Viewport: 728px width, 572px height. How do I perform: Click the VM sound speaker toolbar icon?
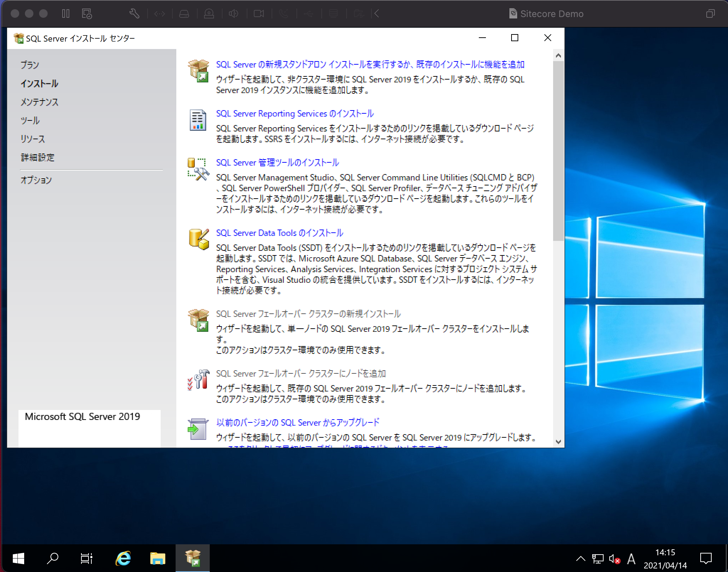pyautogui.click(x=234, y=14)
